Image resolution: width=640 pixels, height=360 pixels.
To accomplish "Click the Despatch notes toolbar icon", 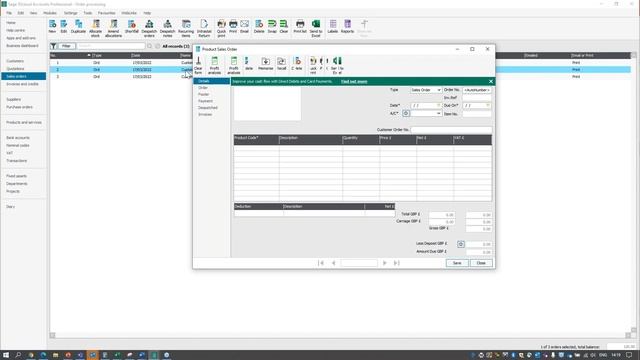I will (x=167, y=29).
